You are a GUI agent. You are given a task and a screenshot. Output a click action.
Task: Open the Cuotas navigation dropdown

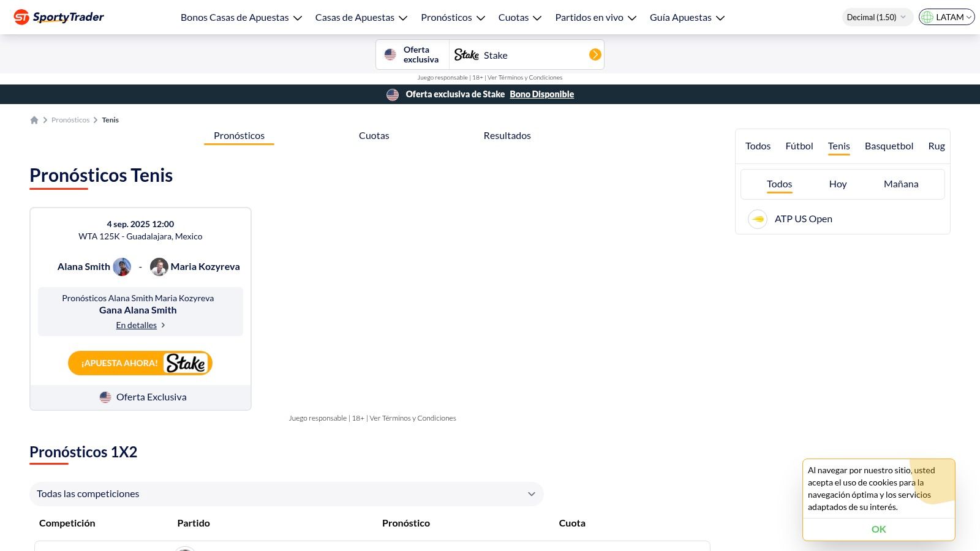[520, 18]
